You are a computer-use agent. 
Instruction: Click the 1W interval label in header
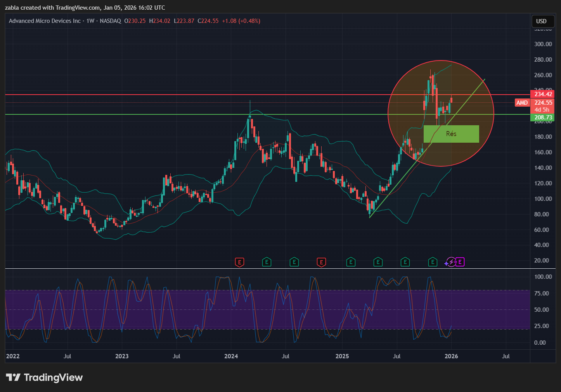coord(90,21)
